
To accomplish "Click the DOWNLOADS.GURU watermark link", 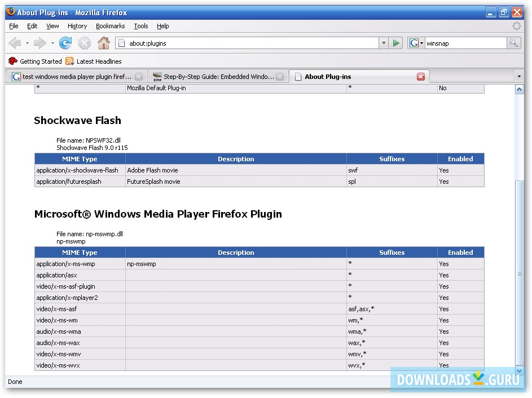I will [x=457, y=380].
